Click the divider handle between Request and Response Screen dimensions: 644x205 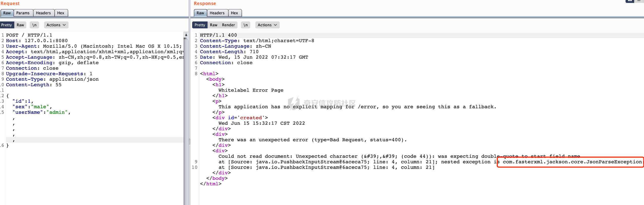(189, 141)
